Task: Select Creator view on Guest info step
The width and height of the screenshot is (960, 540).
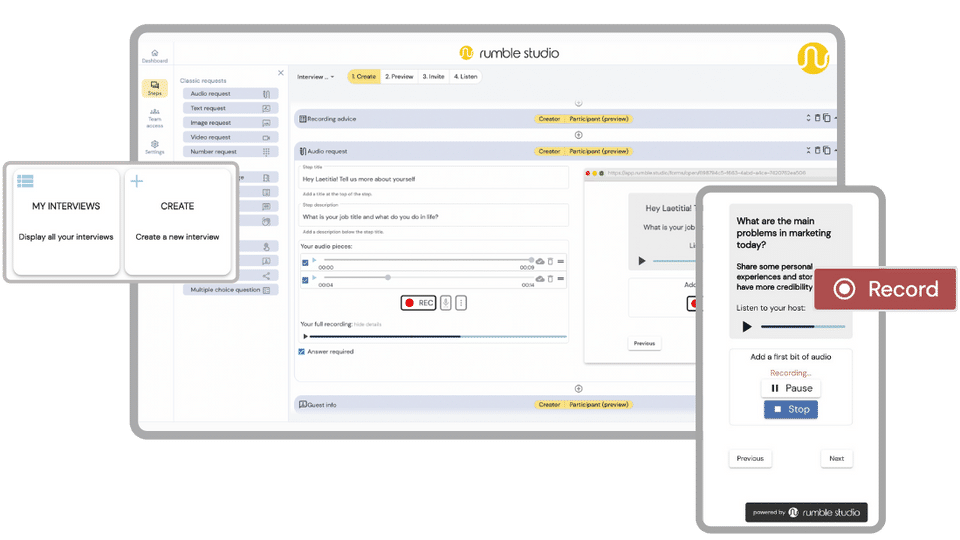Action: [x=549, y=405]
